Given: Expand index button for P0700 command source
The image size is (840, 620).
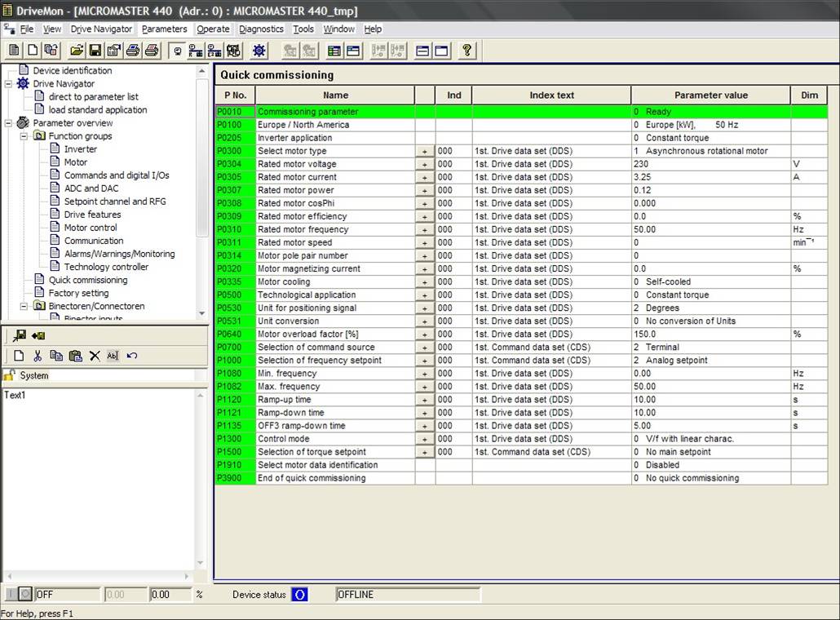Looking at the screenshot, I should pos(425,348).
